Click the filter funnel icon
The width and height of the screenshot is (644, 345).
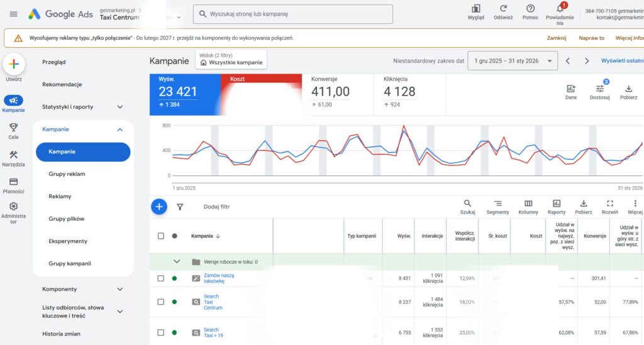pyautogui.click(x=180, y=206)
